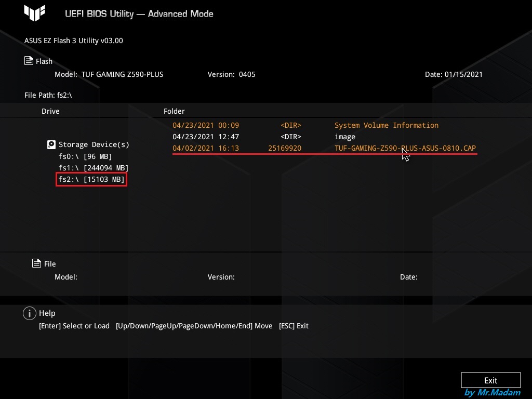
Task: Select the fs0:\ [96 MB] drive
Action: coord(85,156)
